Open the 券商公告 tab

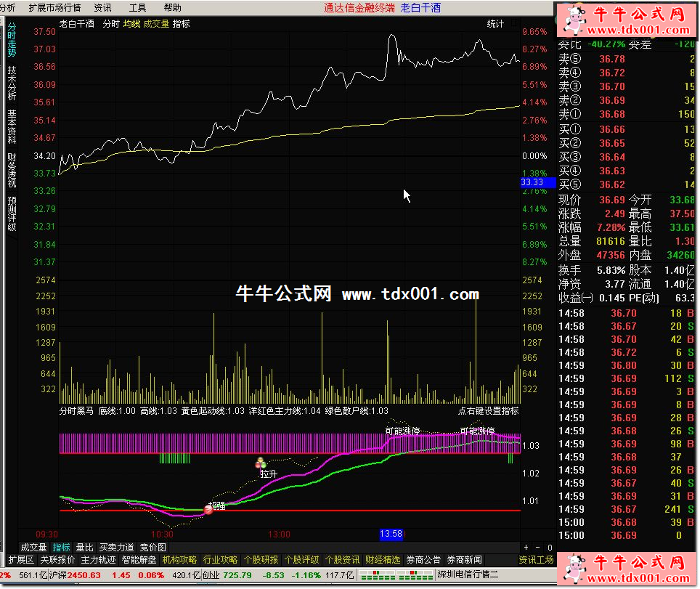click(x=423, y=559)
